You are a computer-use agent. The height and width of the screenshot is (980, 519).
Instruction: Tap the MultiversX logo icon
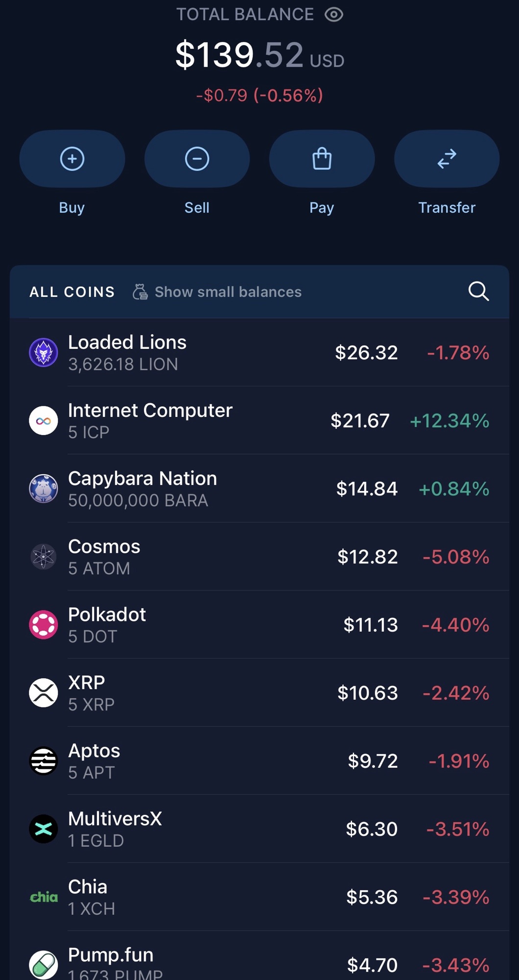point(44,829)
